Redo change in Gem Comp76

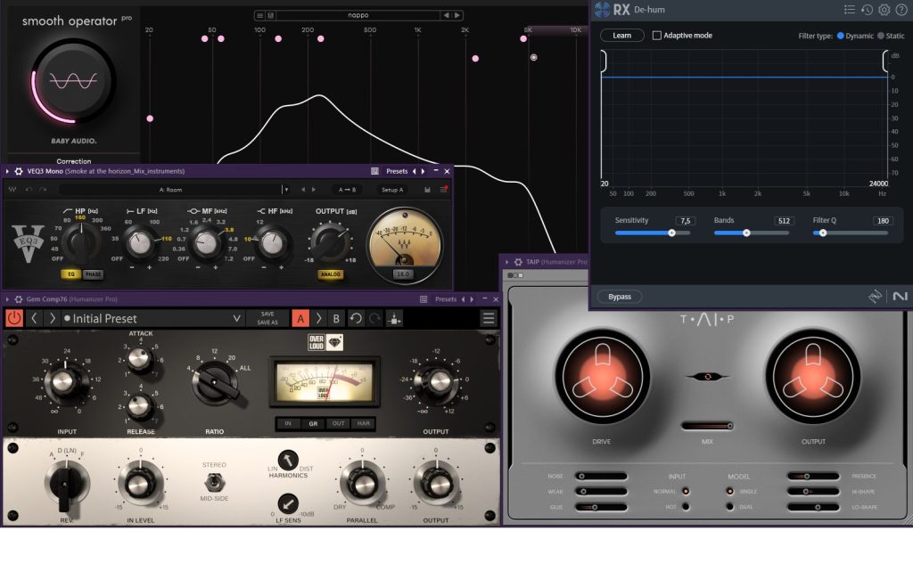pyautogui.click(x=375, y=318)
